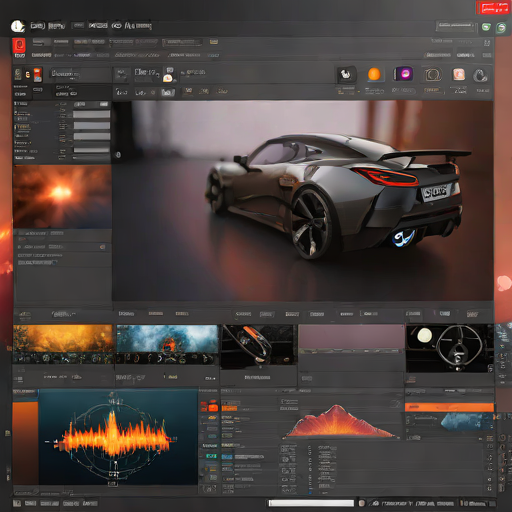
Task: Click the small red and blue icon in left toolbar
Action: click(38, 74)
